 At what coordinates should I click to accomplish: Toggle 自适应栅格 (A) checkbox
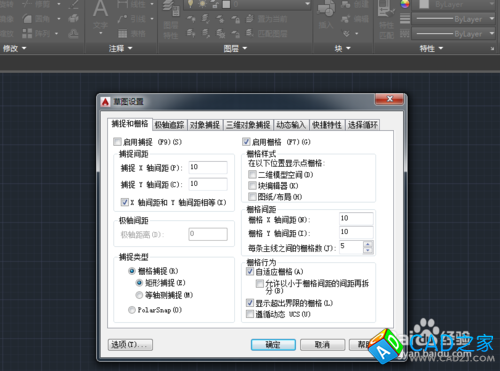[x=250, y=271]
